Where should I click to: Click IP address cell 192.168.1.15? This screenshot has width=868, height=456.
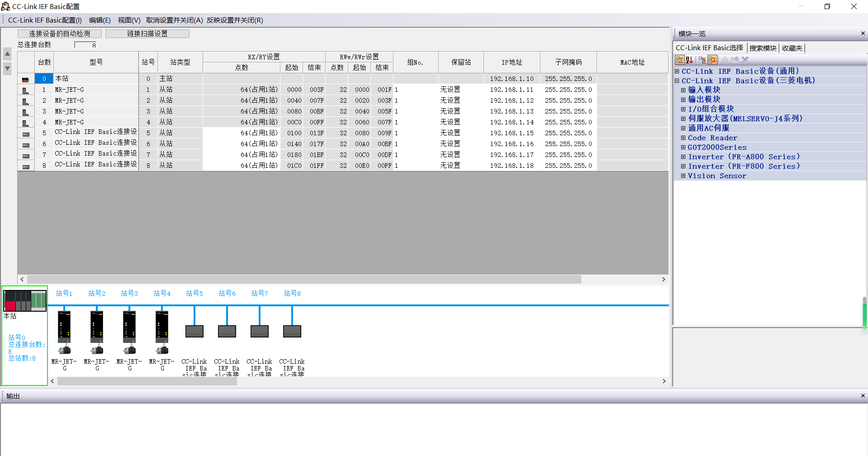(x=512, y=133)
